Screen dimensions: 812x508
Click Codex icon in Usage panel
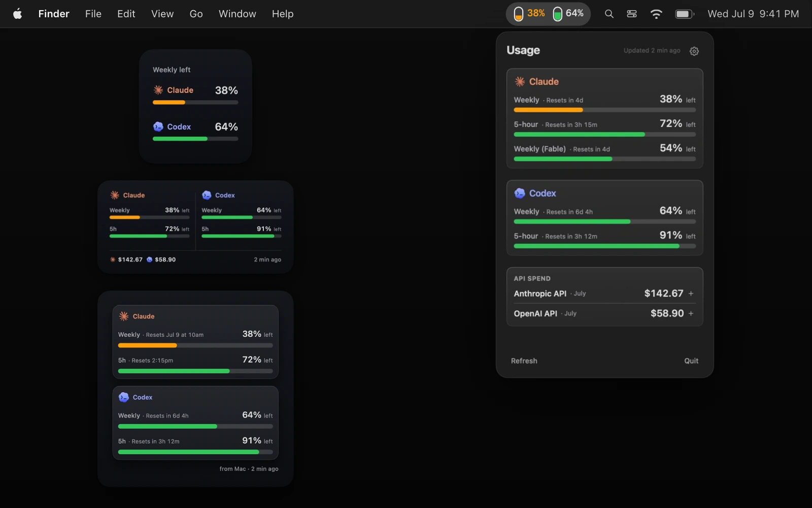pos(520,193)
